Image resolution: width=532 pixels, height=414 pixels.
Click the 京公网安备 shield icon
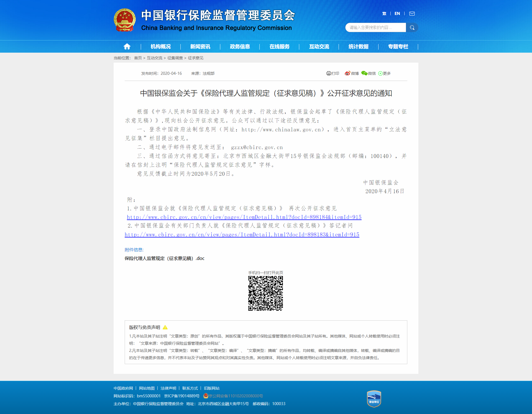coord(205,396)
